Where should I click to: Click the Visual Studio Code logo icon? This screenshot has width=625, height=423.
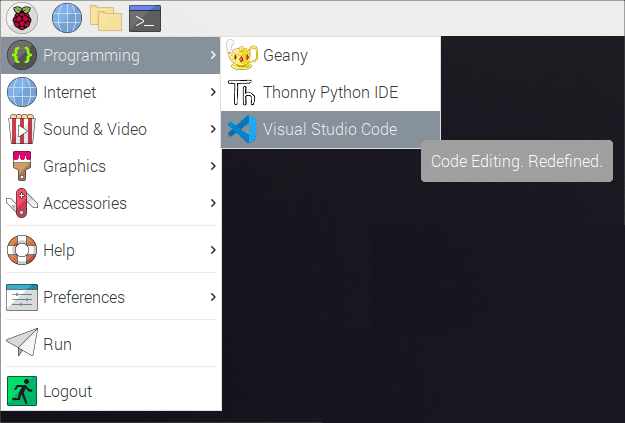click(242, 130)
